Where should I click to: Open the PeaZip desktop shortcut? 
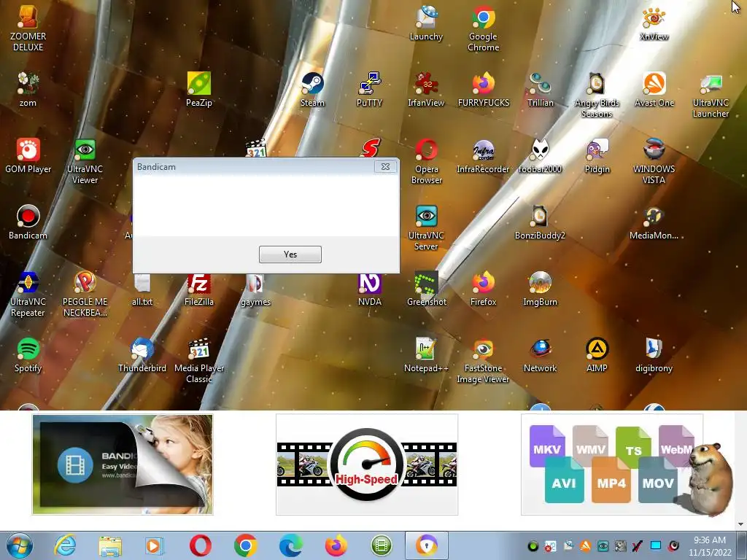tap(199, 90)
